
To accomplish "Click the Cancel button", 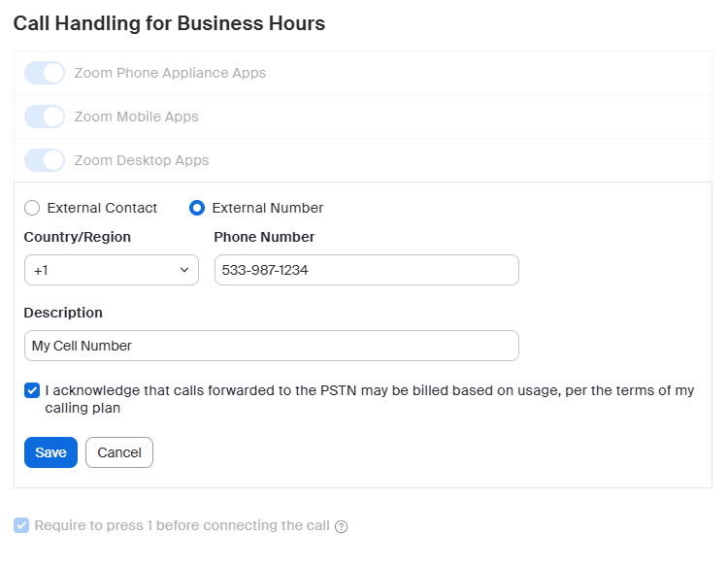I will (119, 452).
